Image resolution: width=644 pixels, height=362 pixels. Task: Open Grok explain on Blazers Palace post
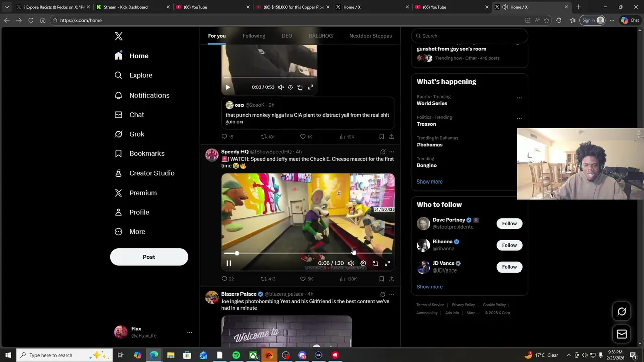(x=383, y=294)
